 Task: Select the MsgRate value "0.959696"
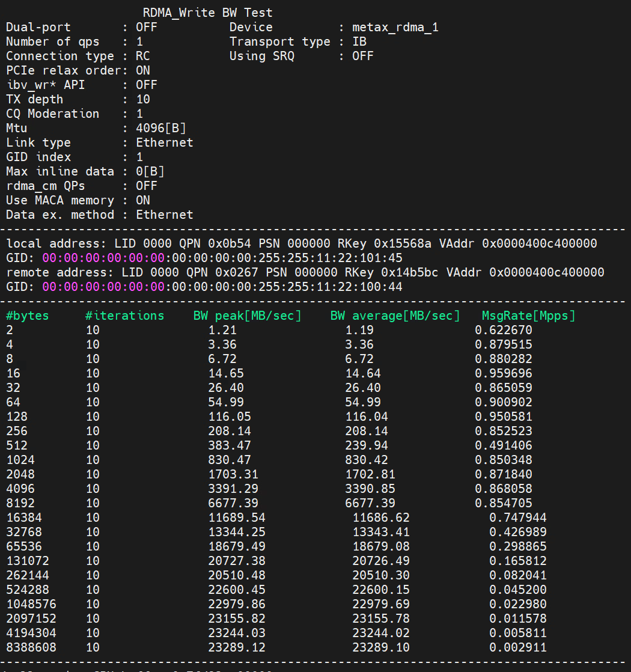[x=504, y=374]
